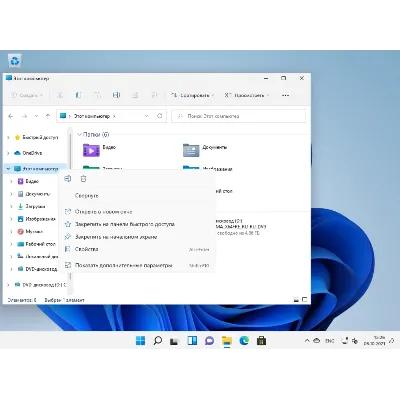Switch to large icons view in status bar
The width and height of the screenshot is (400, 400).
[x=304, y=300]
